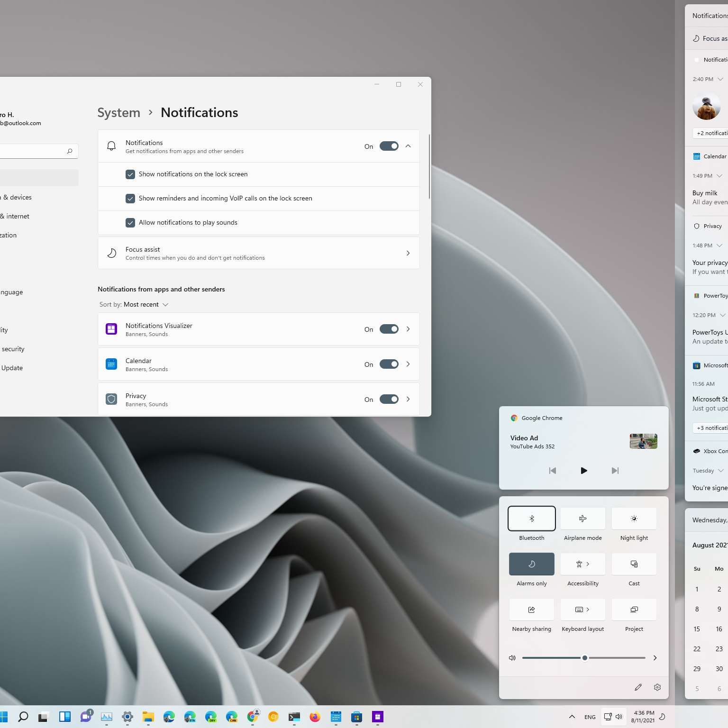This screenshot has height=728, width=728.
Task: Adjust the volume slider handle
Action: (x=585, y=658)
